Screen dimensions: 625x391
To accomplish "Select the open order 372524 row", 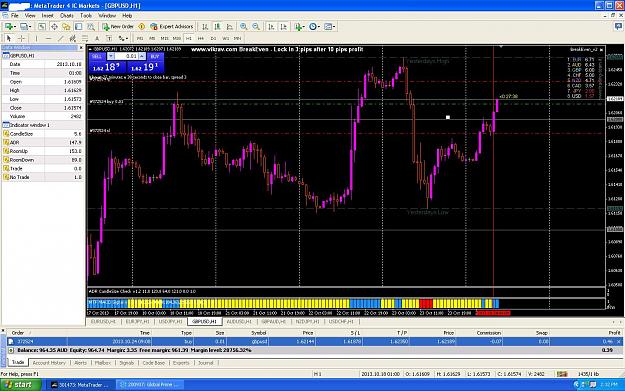I will (314, 342).
